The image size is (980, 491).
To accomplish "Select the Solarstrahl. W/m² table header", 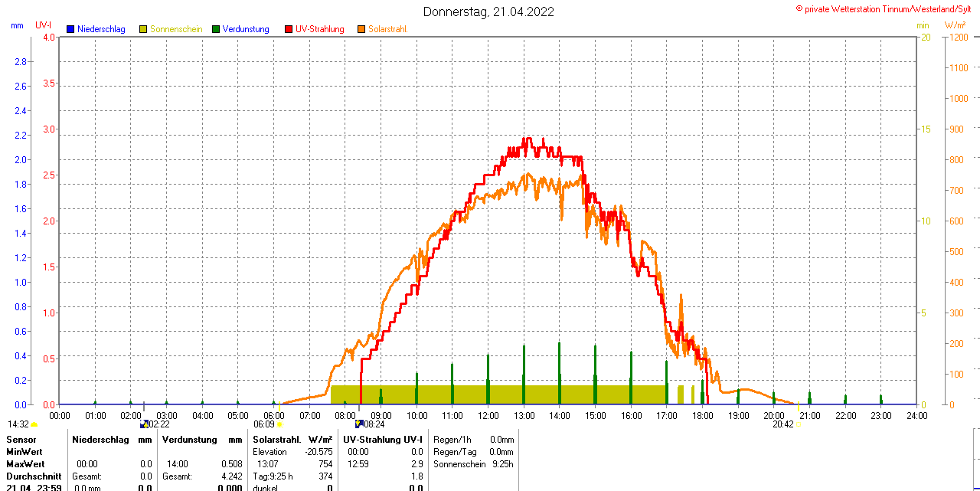I will 292,440.
